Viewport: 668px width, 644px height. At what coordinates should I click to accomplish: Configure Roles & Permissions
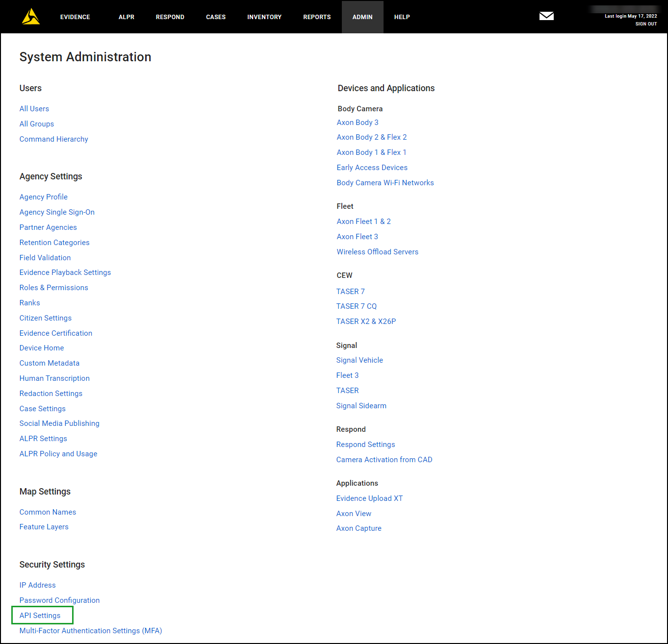tap(53, 287)
